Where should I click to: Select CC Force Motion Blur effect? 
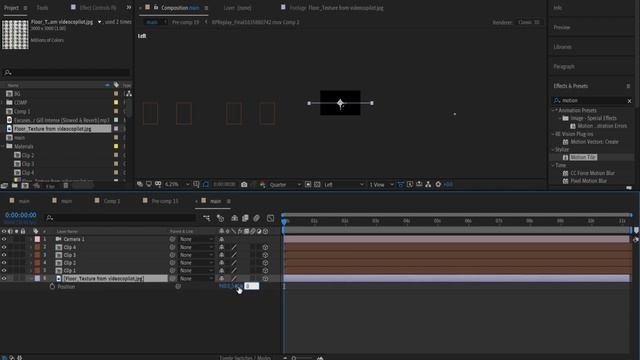coord(592,173)
